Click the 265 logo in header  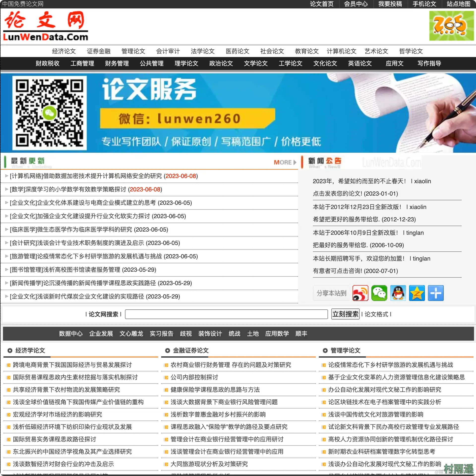(x=451, y=26)
